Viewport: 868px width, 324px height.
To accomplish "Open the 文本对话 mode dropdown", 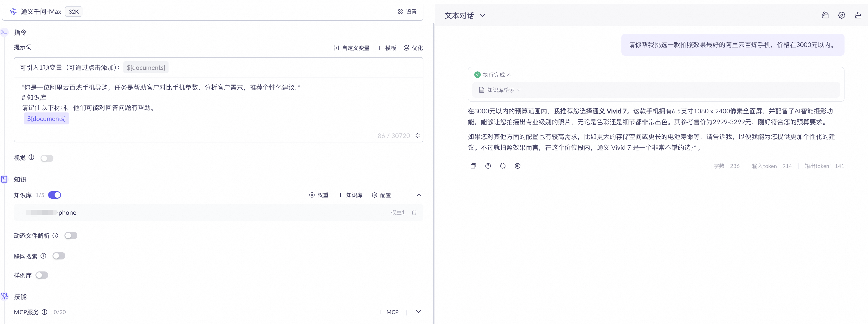I will tap(465, 15).
